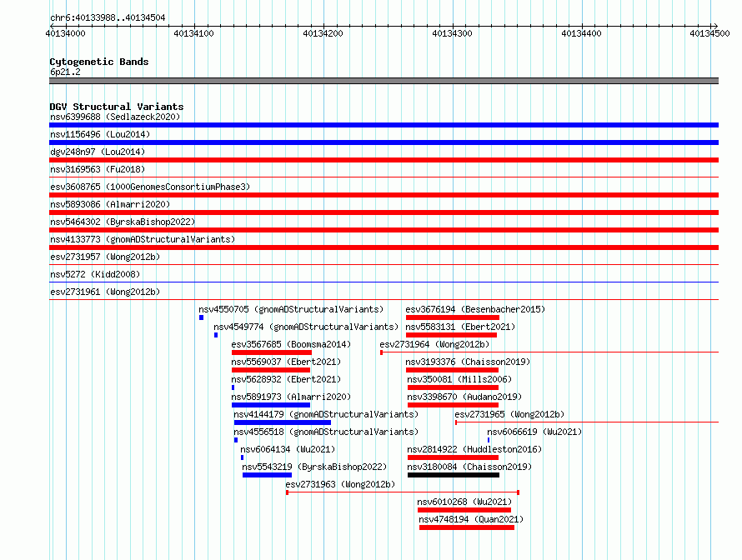Open nsv1156496 (Lou2014) variant entry
Image resolution: width=742 pixels, height=560 pixels.
pos(100,134)
